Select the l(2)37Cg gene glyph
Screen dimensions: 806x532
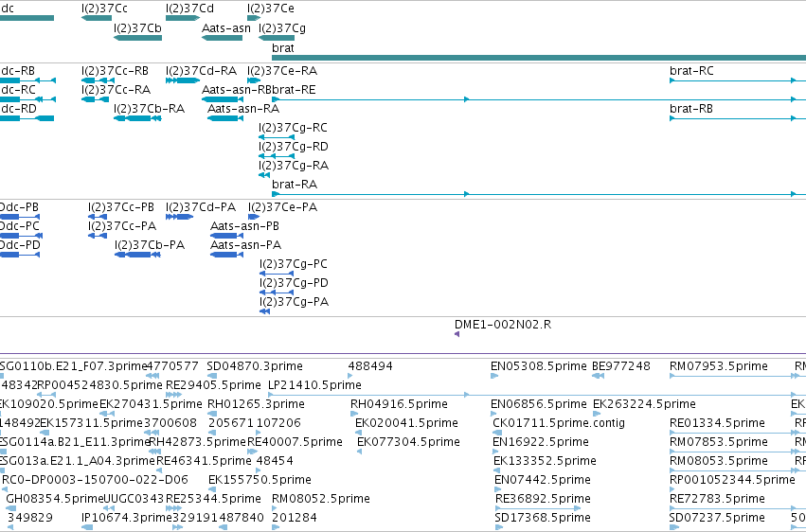(277, 38)
